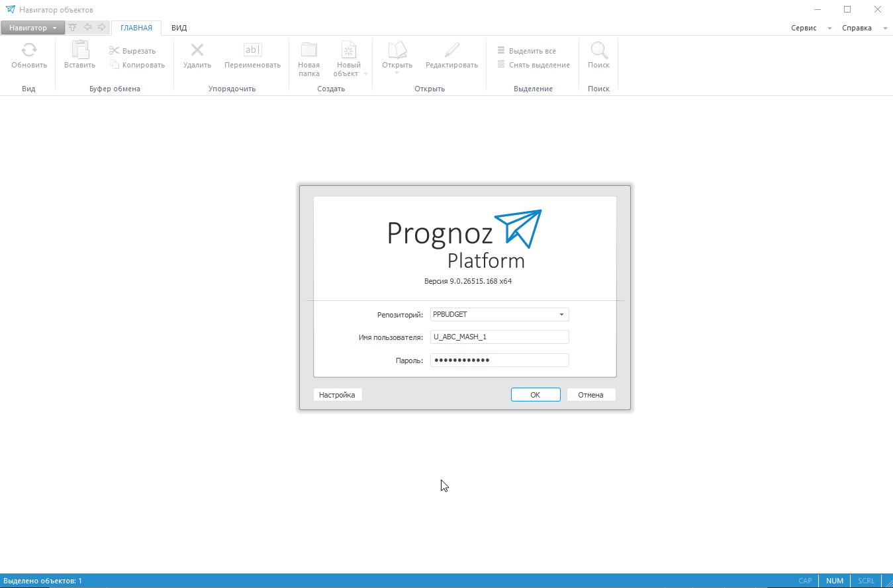Confirm login with the OK button
893x588 pixels.
point(536,395)
